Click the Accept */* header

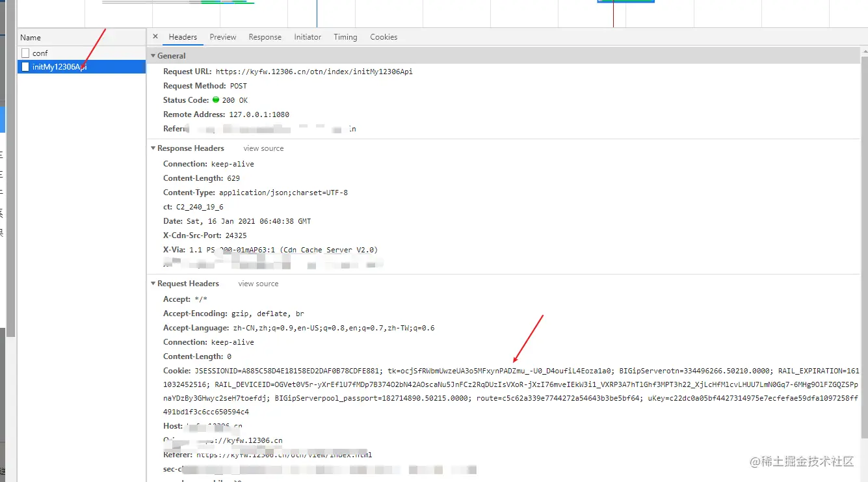pos(185,299)
